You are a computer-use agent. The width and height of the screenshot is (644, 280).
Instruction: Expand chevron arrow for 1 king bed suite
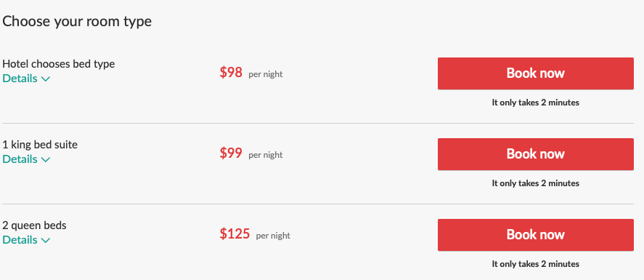tap(46, 159)
